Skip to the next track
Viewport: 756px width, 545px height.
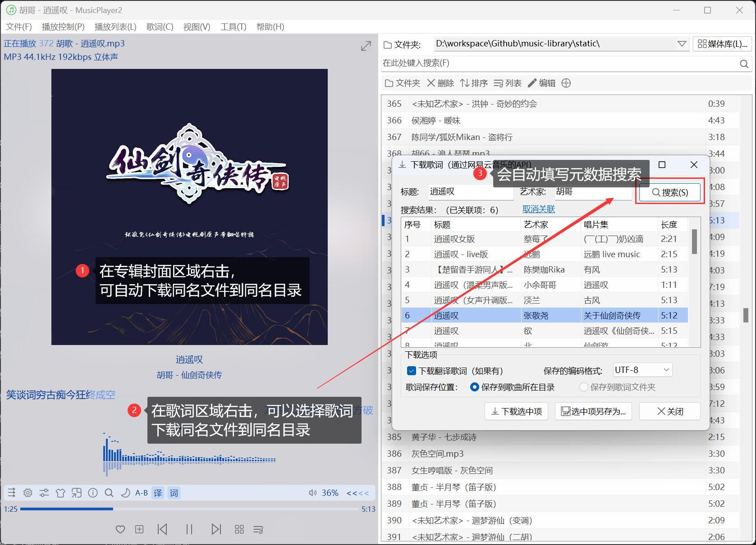pyautogui.click(x=216, y=529)
